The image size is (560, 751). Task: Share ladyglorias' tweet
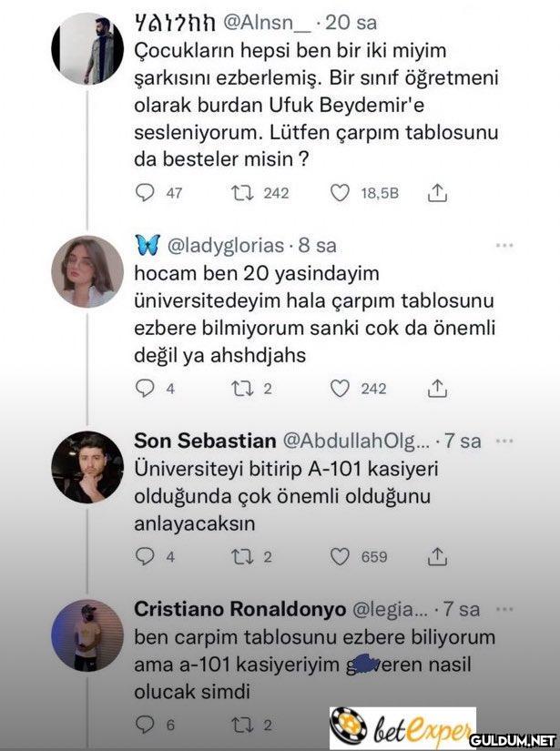438,389
